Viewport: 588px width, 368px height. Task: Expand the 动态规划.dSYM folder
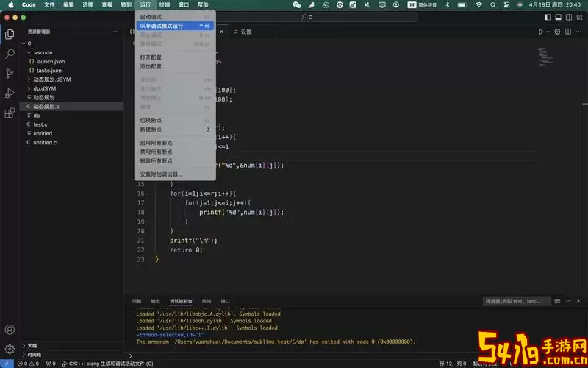29,79
